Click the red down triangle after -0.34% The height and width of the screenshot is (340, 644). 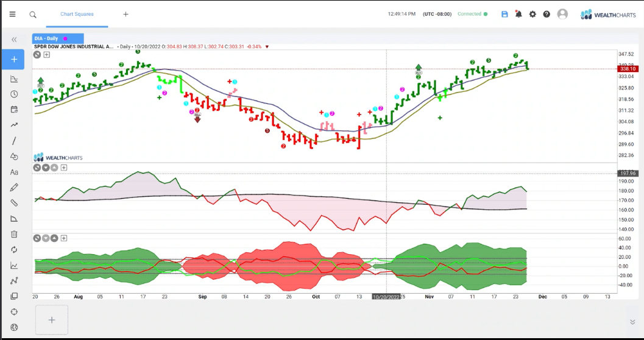click(267, 47)
